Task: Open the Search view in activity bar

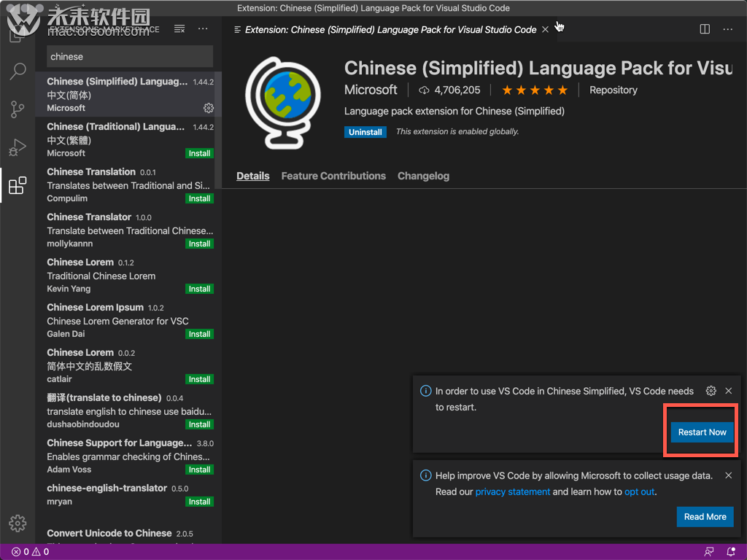Action: point(18,71)
